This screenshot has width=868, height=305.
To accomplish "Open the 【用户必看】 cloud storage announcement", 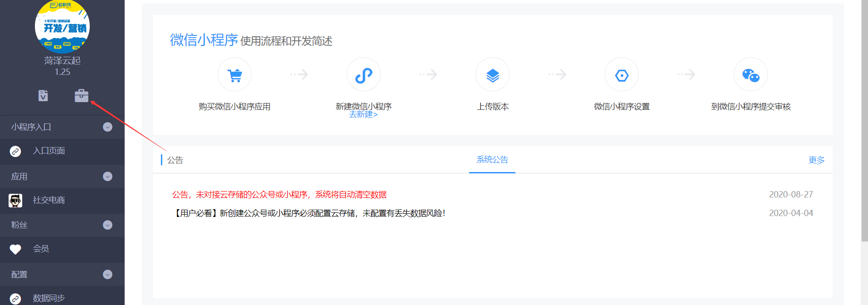I will click(x=309, y=213).
